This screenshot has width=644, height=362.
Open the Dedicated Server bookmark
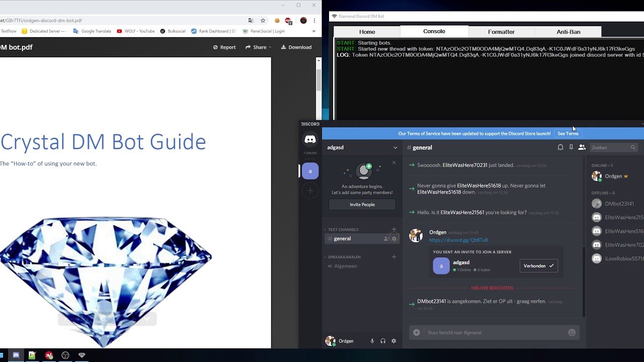tap(44, 31)
